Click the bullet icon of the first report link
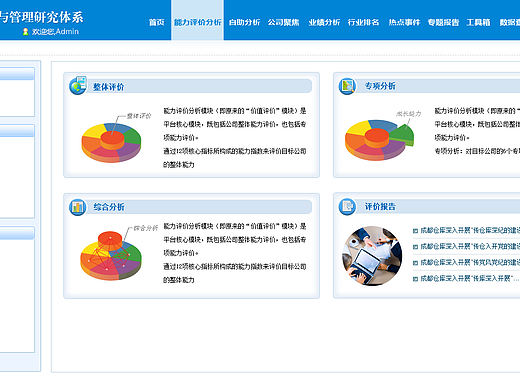 pyautogui.click(x=415, y=231)
